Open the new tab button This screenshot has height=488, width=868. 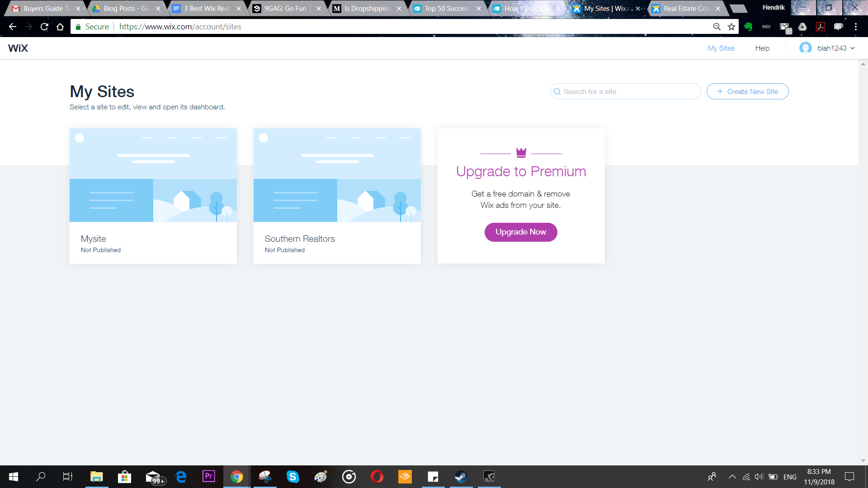[x=738, y=9]
